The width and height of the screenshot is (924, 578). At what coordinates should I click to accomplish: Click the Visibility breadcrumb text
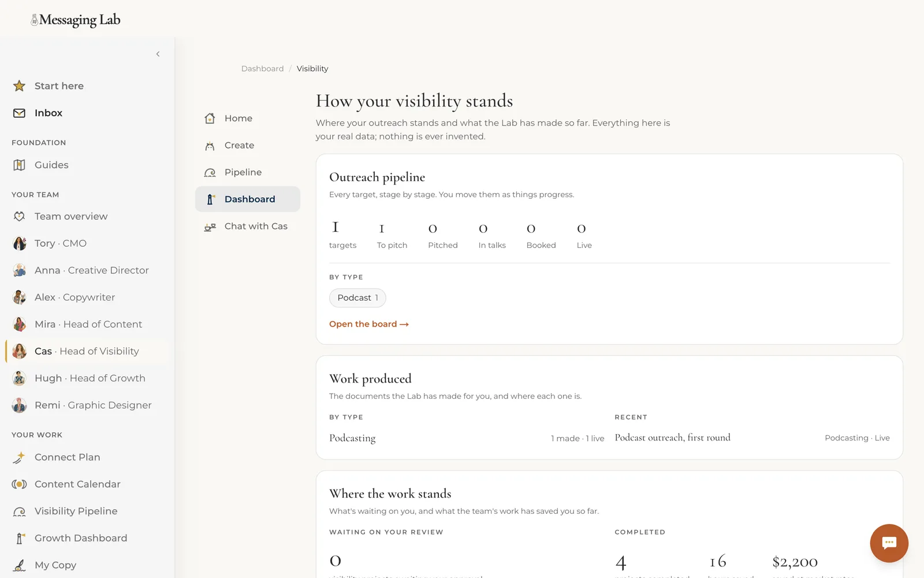click(312, 69)
